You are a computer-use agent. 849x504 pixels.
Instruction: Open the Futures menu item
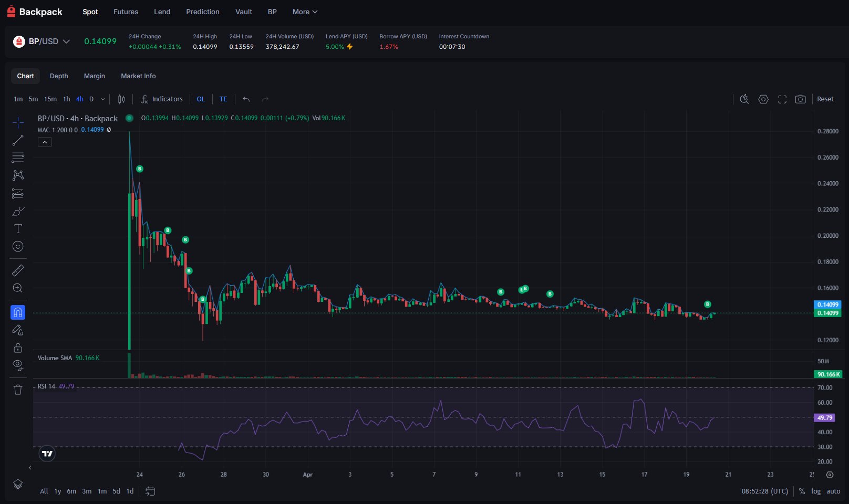point(126,12)
